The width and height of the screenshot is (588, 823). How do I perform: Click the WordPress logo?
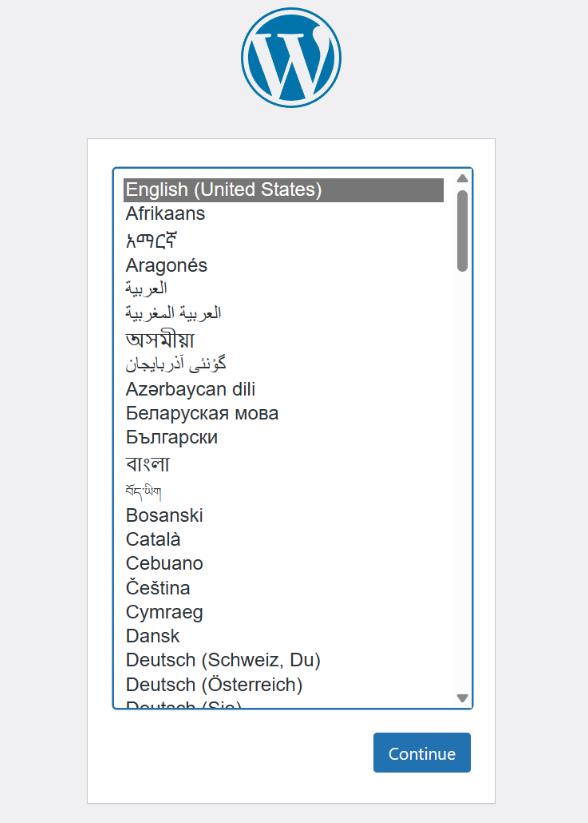291,58
